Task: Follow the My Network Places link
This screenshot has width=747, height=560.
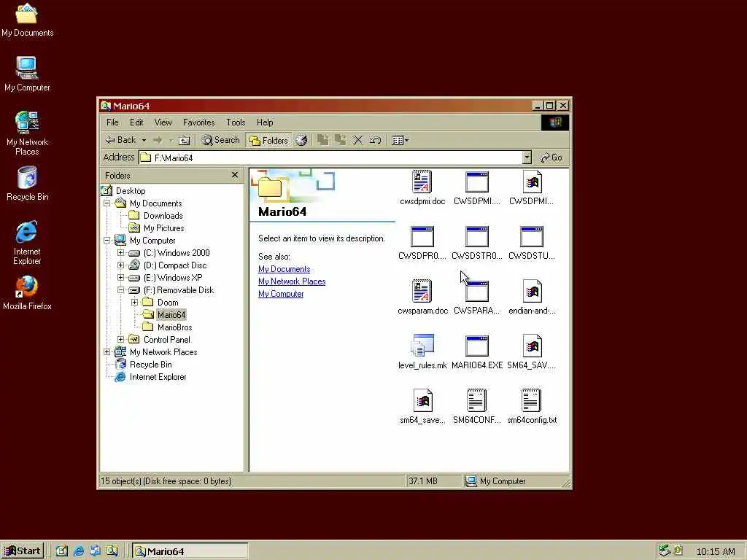Action: (292, 281)
